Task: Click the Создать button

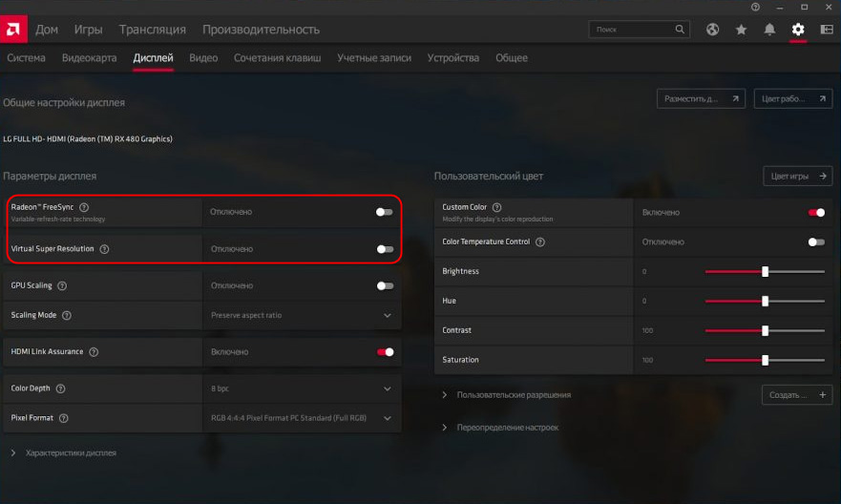Action: coord(797,394)
